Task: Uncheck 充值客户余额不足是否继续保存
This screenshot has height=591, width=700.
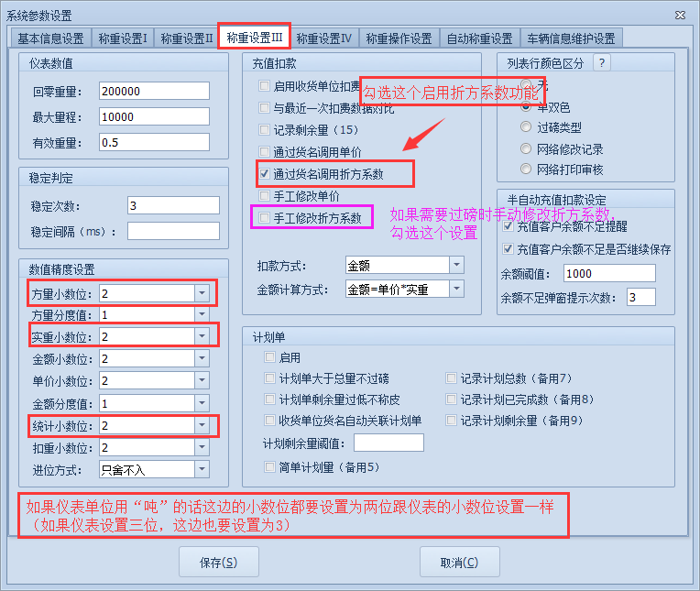Action: 508,248
